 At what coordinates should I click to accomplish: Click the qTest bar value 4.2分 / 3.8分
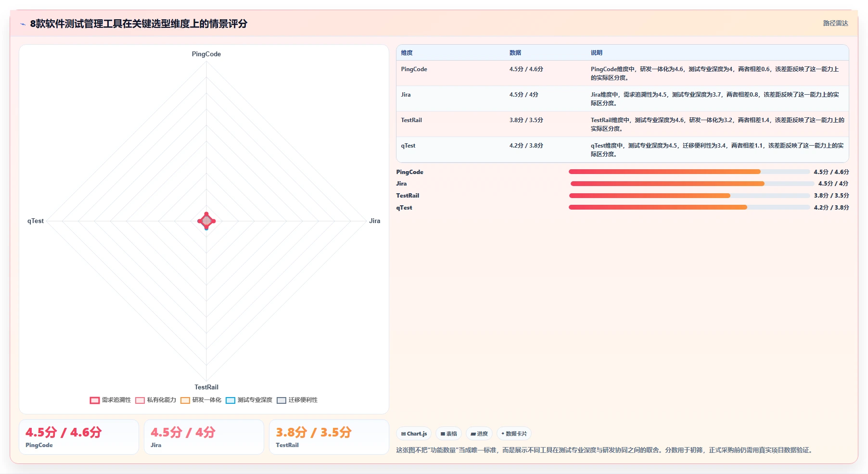coord(831,208)
